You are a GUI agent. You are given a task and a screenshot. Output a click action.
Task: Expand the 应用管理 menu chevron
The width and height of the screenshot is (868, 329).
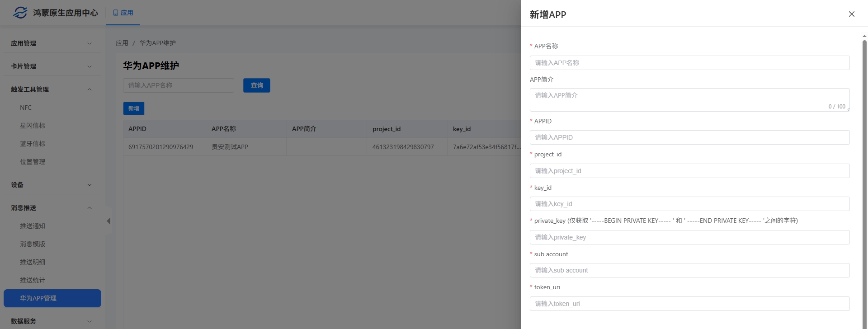tap(90, 43)
